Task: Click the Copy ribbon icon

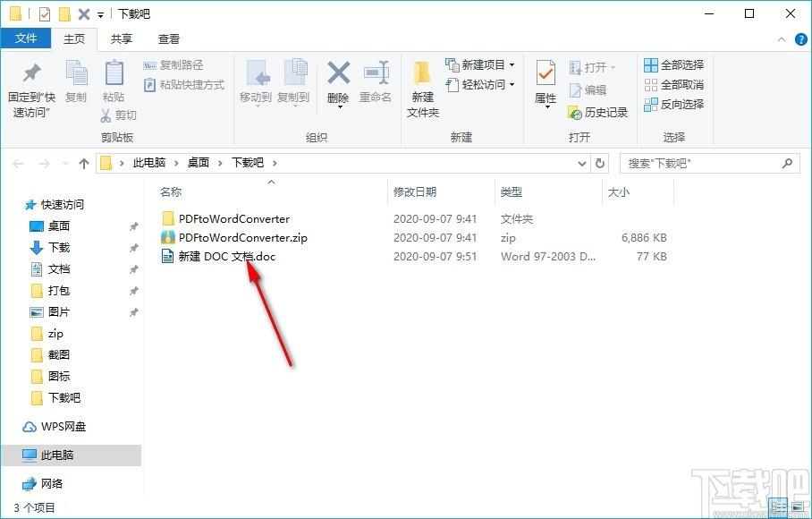Action: point(77,72)
